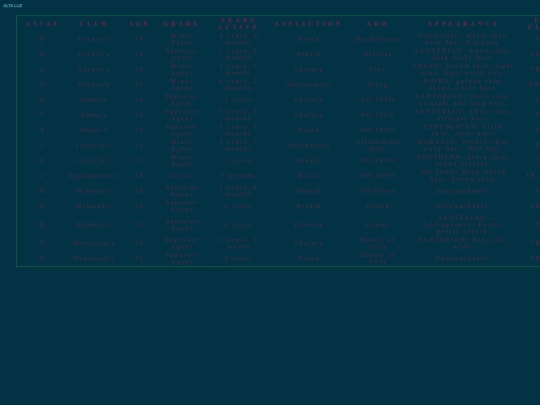Click Breath affliction in the Necklace row
Viewport: 540px width, 405px height.
pyautogui.click(x=308, y=191)
